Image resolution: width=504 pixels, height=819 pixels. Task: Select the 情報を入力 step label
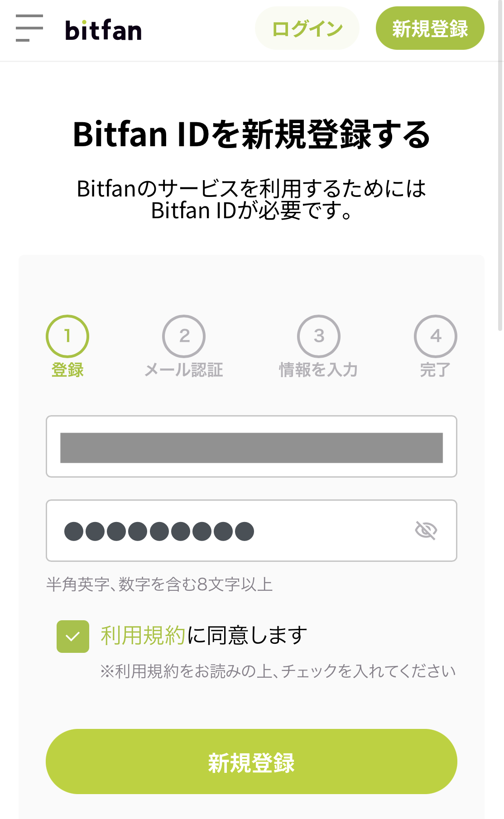[x=319, y=370]
